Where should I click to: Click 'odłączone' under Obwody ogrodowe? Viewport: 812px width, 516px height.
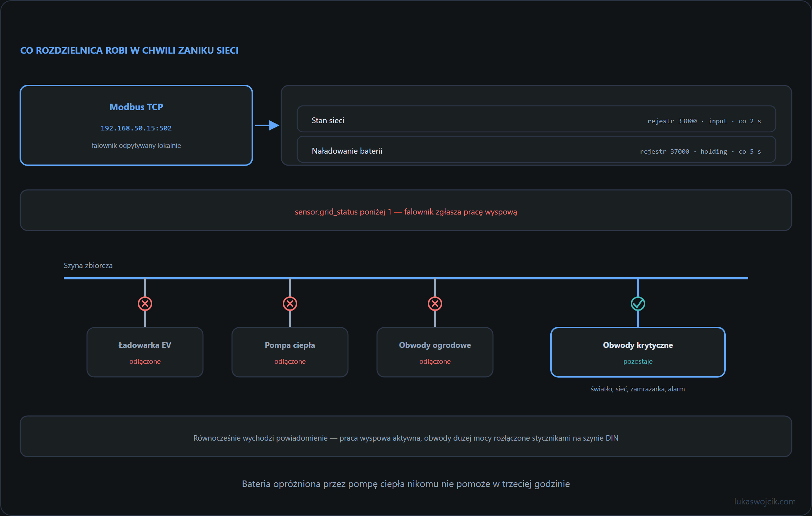435,361
